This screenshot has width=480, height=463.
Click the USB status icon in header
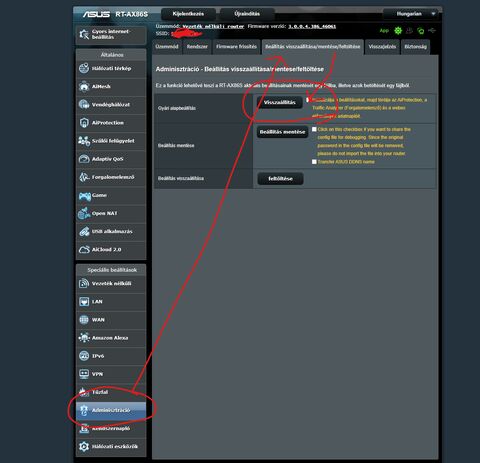pos(432,30)
